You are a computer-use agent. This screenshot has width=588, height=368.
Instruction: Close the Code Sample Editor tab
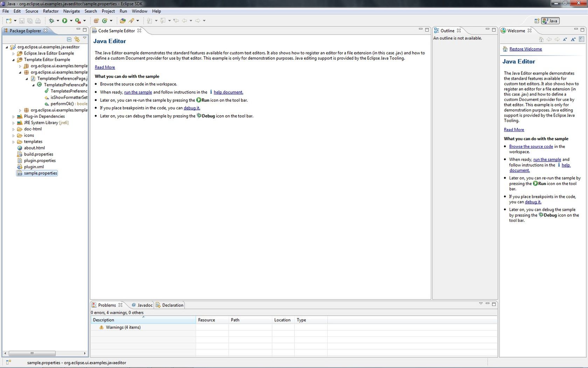point(139,30)
